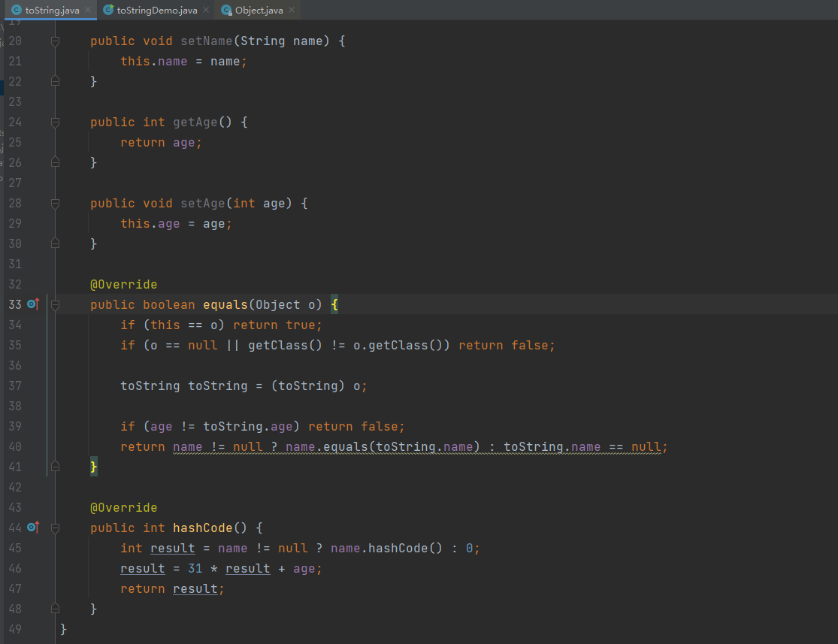Switch to the toString.java tab
Image resolution: width=838 pixels, height=644 pixels.
(x=50, y=10)
